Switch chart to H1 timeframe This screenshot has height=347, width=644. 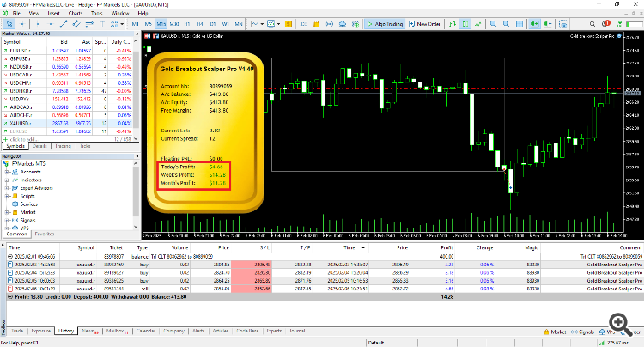pos(187,24)
